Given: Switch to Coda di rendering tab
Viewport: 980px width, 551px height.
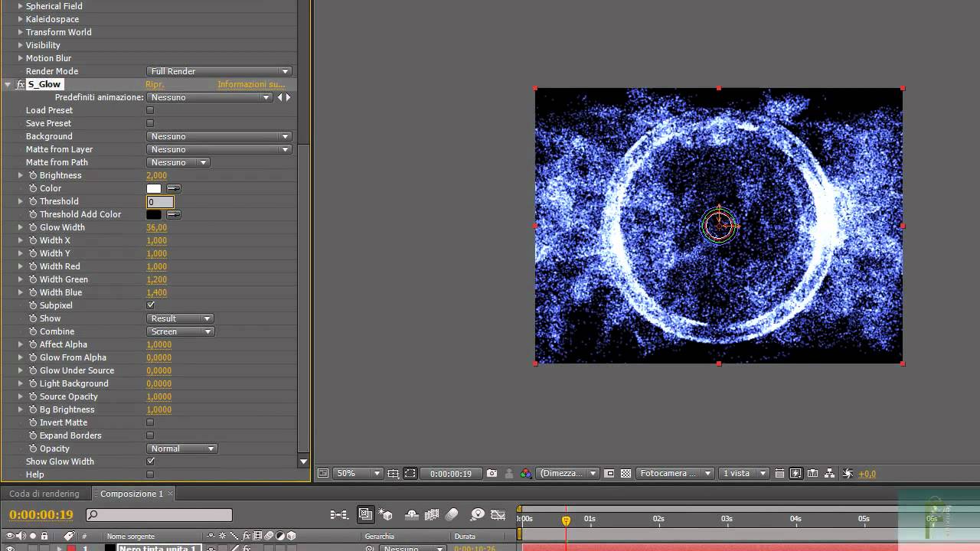Looking at the screenshot, I should tap(44, 494).
